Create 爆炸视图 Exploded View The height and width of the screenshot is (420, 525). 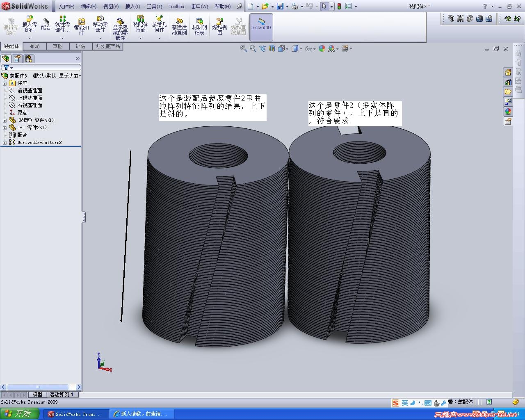219,27
